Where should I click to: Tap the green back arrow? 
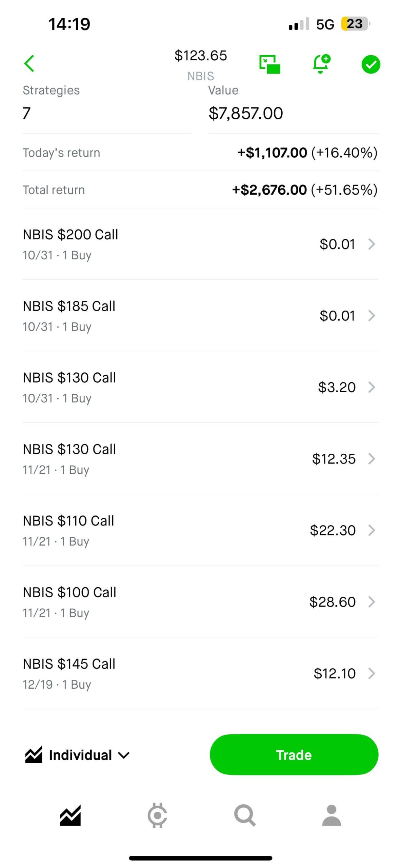tap(29, 63)
